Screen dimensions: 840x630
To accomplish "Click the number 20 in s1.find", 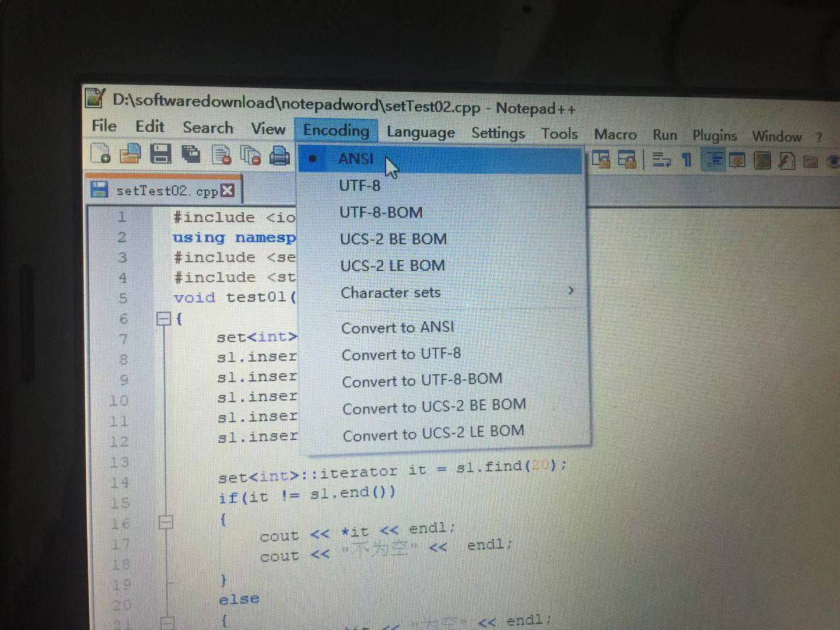I will (x=541, y=466).
